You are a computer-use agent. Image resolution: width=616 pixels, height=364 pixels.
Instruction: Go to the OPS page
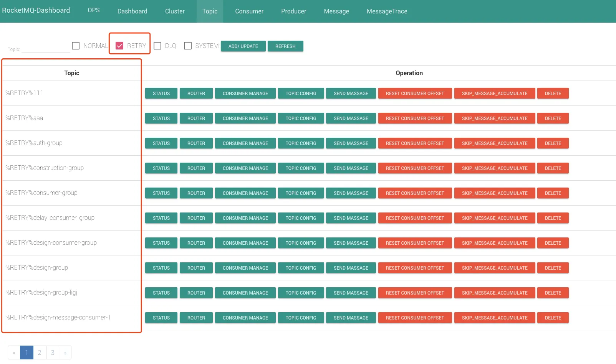[x=94, y=10]
